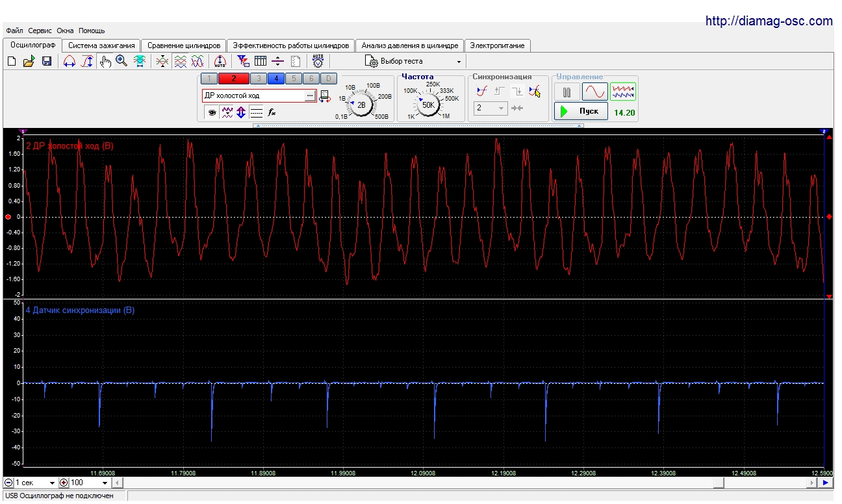
Task: Open the diamag-osc.com link
Action: point(769,21)
